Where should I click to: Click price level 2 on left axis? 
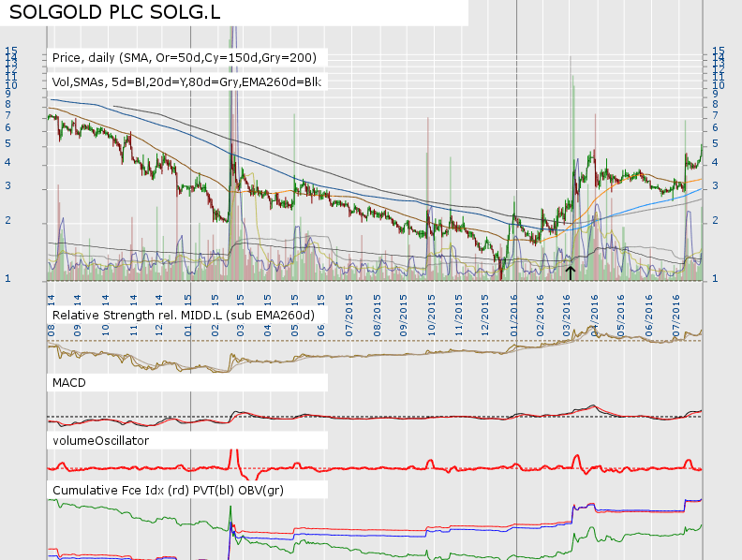click(7, 220)
